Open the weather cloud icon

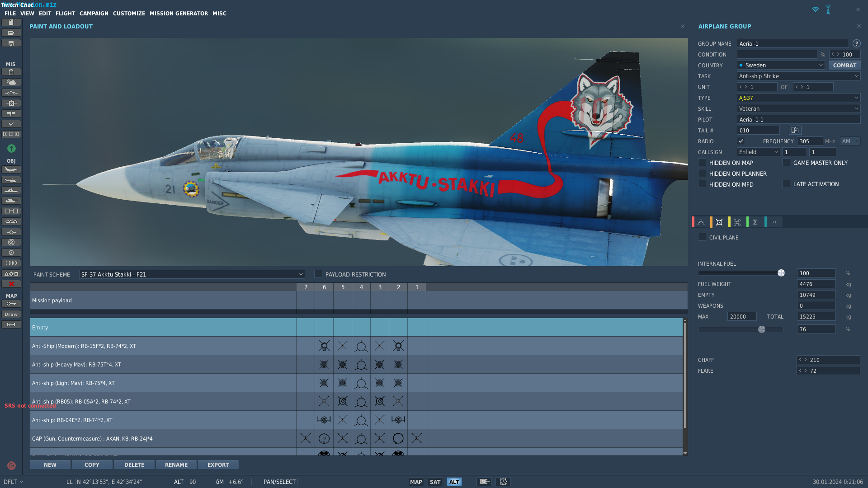[x=11, y=82]
